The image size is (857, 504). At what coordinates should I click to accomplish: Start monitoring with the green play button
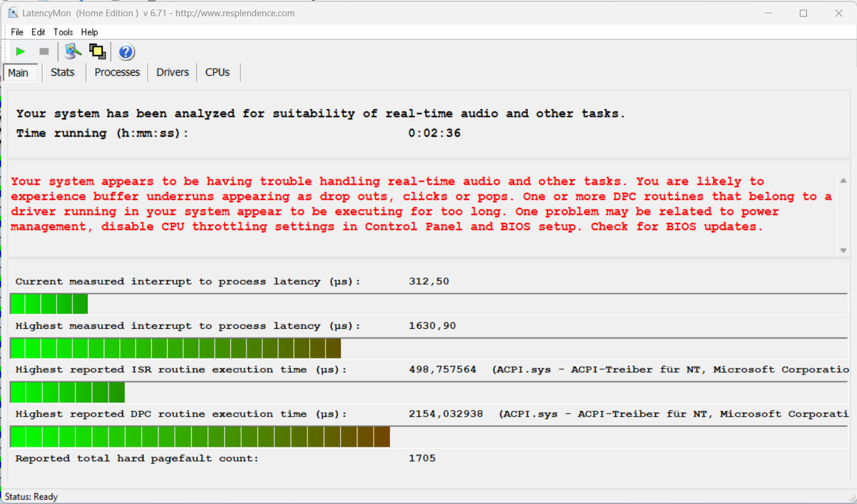coord(20,52)
